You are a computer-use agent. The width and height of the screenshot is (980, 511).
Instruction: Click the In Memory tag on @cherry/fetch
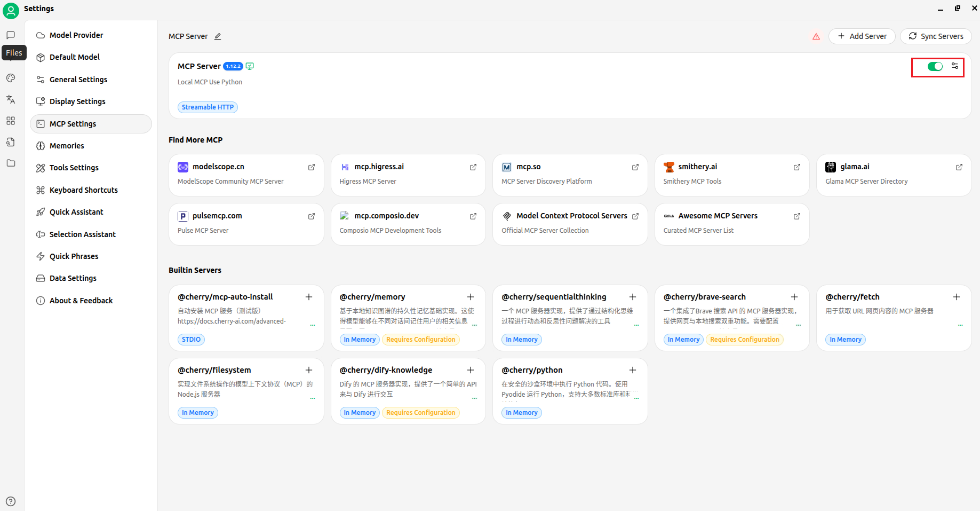pyautogui.click(x=846, y=340)
